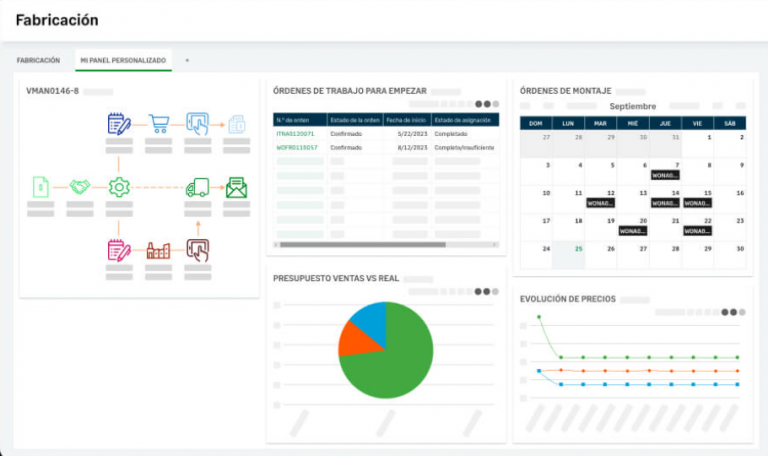Image resolution: width=768 pixels, height=456 pixels.
Task: Add a new panel tab with plus
Action: (187, 60)
